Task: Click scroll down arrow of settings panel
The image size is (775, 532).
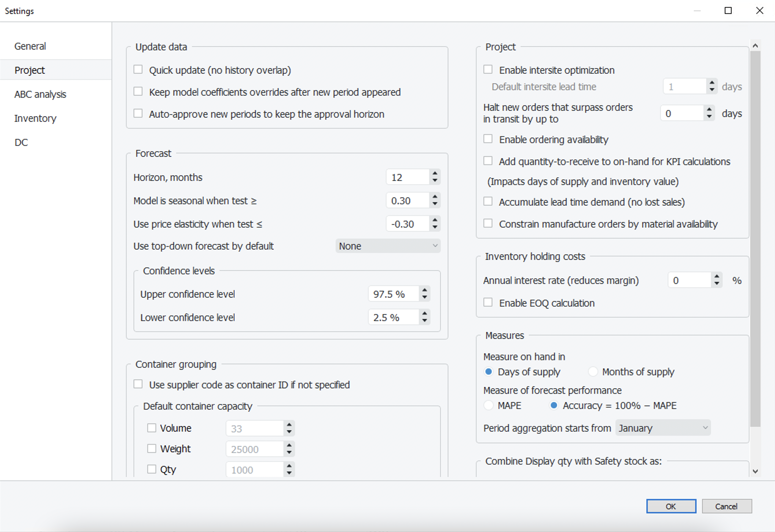Action: (x=755, y=471)
